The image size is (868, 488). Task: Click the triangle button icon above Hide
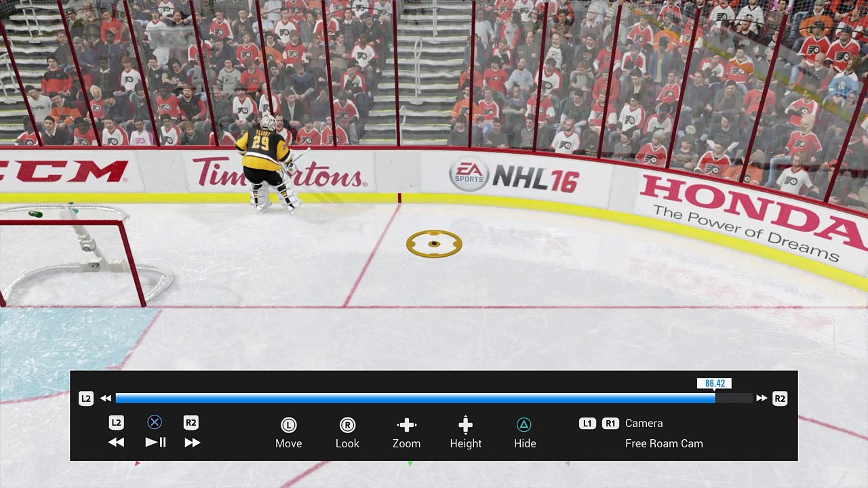click(524, 424)
